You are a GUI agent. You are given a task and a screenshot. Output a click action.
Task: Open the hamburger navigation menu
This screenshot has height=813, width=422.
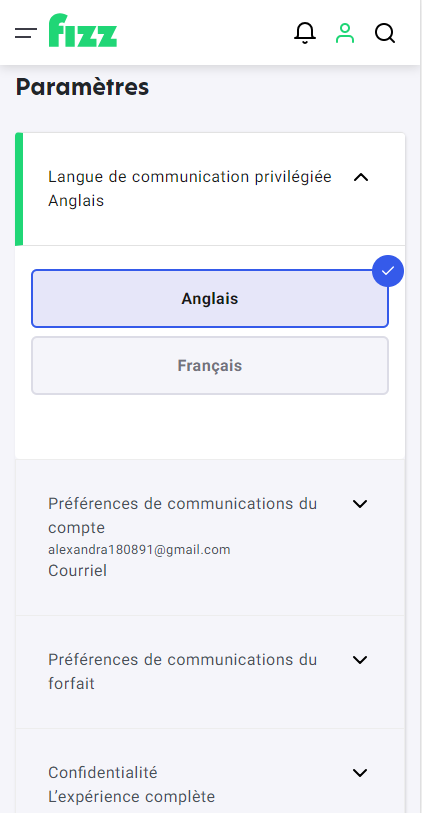tap(26, 34)
